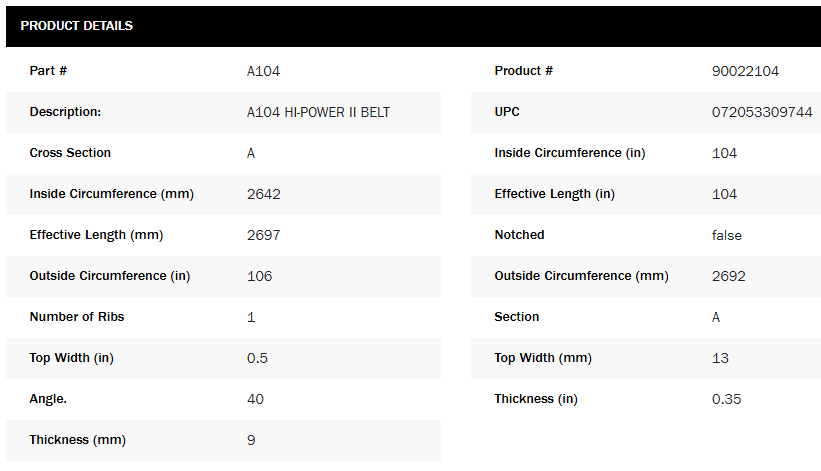Click the Section label on the right

coord(517,317)
